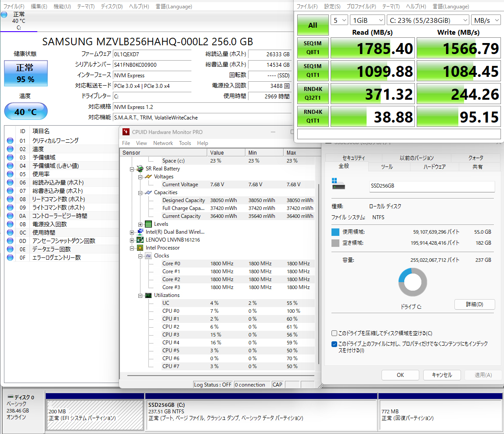Collapse the Utilizations tree node
The image size is (504, 434).
(140, 295)
